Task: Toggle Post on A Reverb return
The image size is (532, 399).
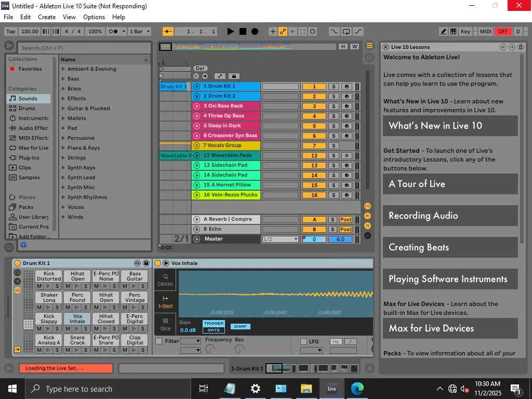Action: coord(345,220)
